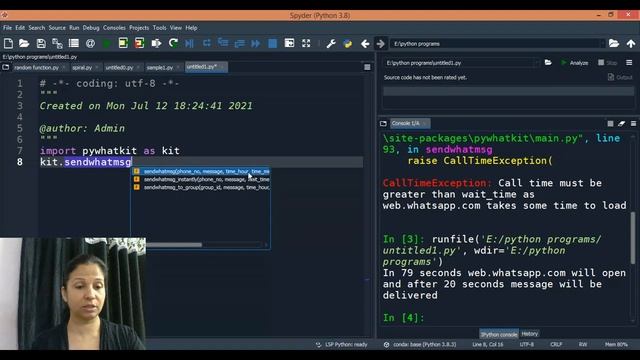Open the Help menu

[x=191, y=28]
